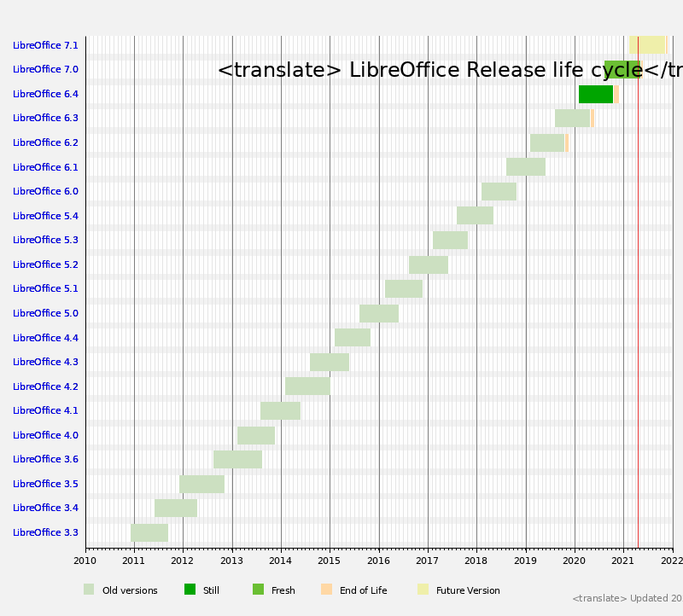Follow the LibreOffice 3.3 link
This screenshot has width=683, height=616.
[45, 532]
